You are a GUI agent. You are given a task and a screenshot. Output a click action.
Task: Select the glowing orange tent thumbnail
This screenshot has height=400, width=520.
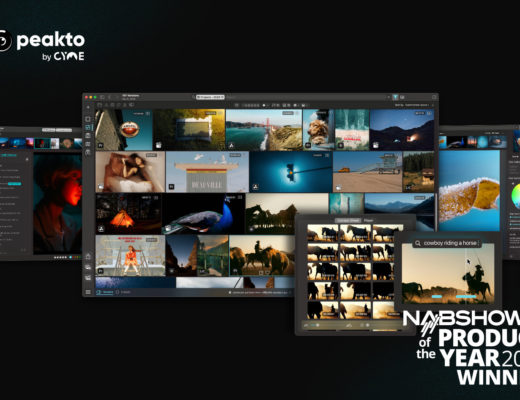(128, 214)
